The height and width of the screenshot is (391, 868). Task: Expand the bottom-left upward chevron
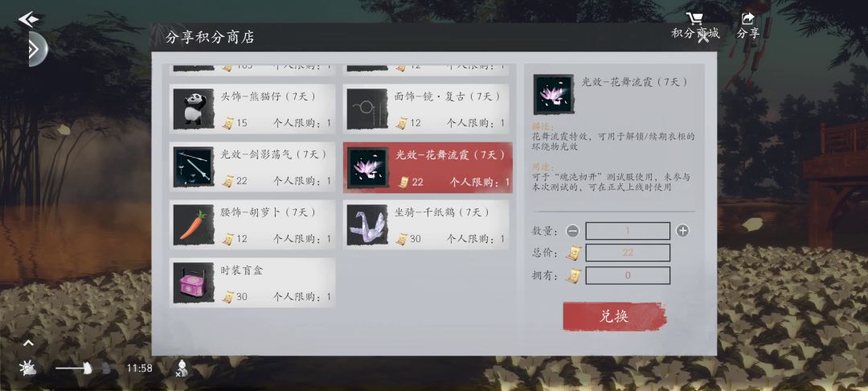point(28,344)
